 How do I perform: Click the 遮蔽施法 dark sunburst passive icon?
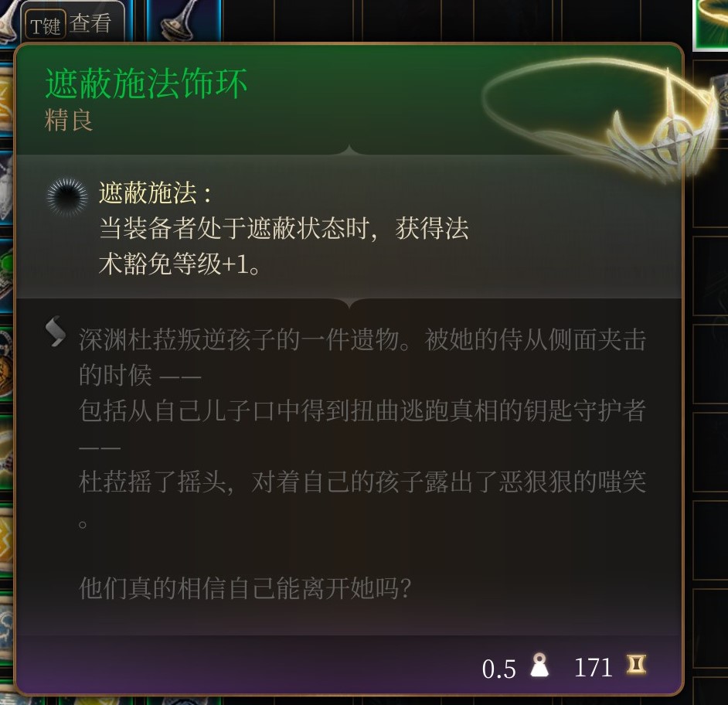[67, 197]
